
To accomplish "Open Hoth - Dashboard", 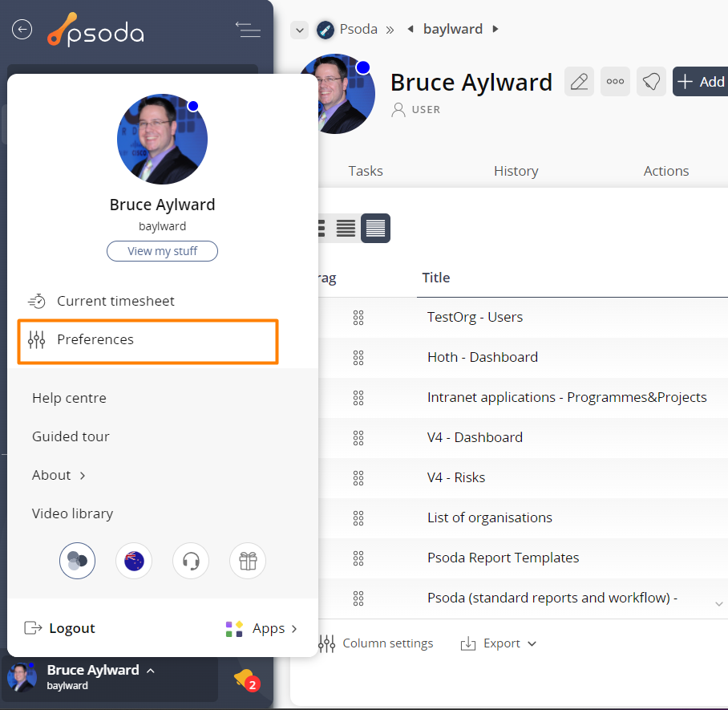I will point(483,357).
